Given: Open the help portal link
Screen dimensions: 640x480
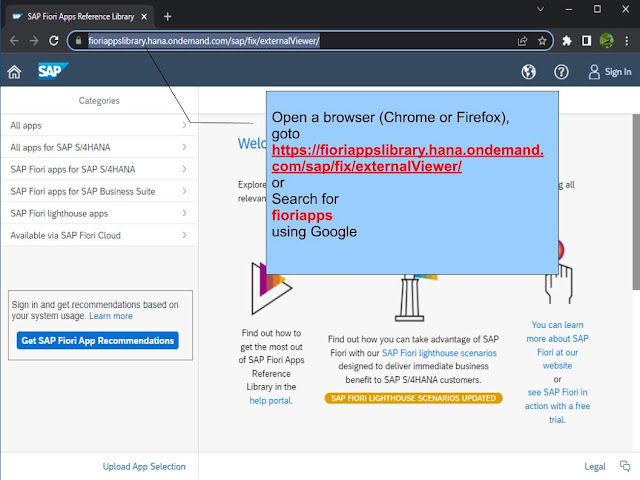Looking at the screenshot, I should click(271, 400).
